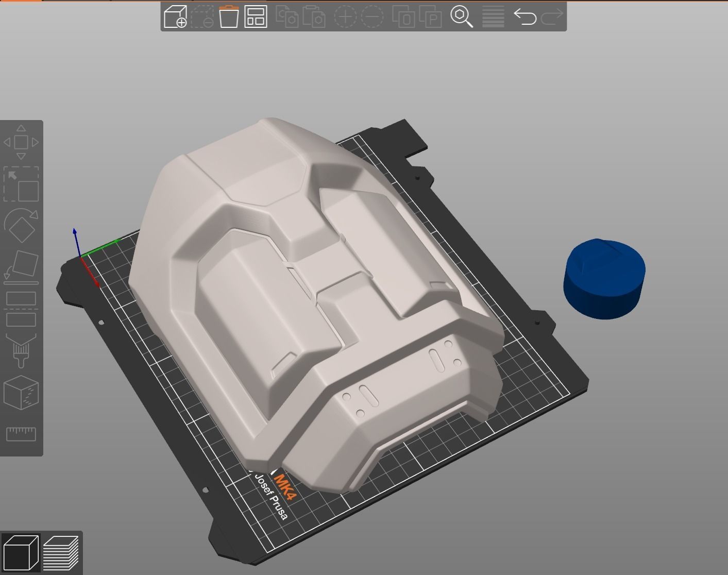Image resolution: width=728 pixels, height=575 pixels.
Task: Select the Scale gizmo tool
Action: [21, 184]
